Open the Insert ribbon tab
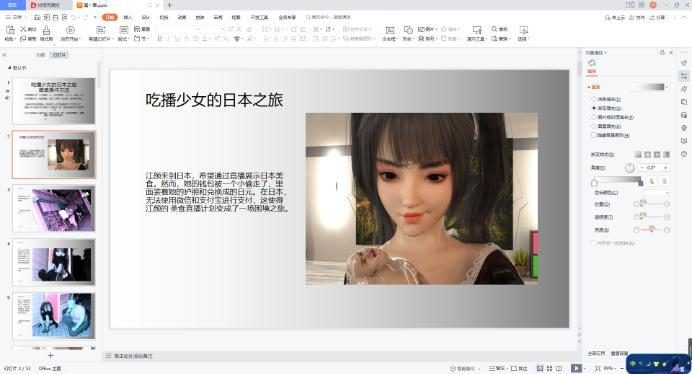692x374 pixels. pos(128,17)
